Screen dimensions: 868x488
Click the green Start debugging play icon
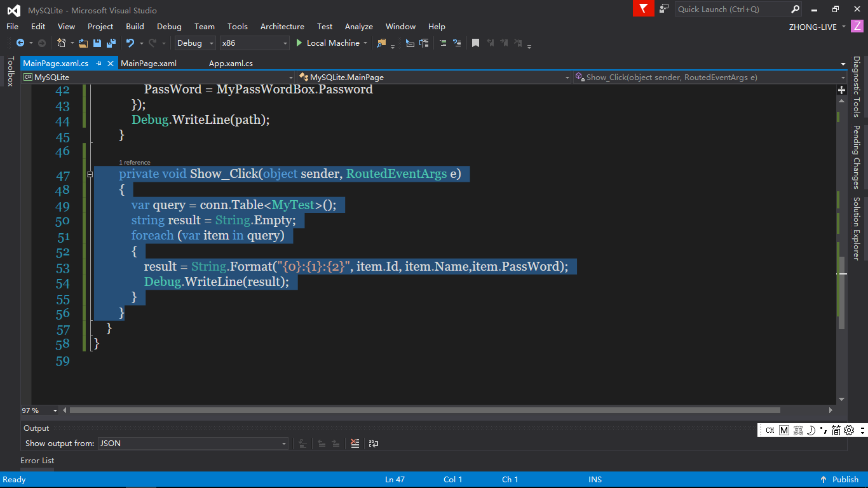tap(299, 43)
